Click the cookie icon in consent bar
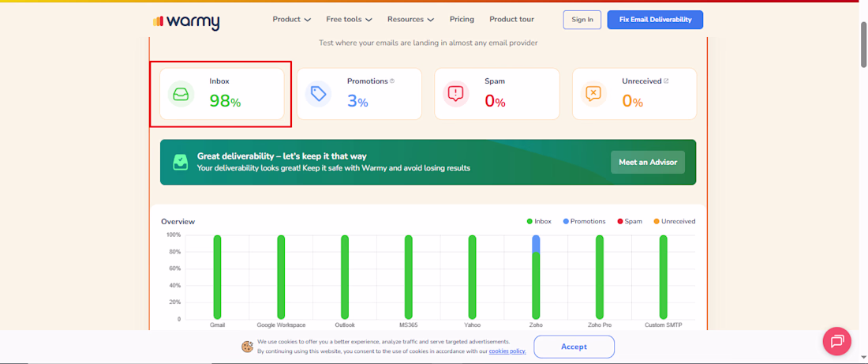This screenshot has width=868, height=364. 248,347
